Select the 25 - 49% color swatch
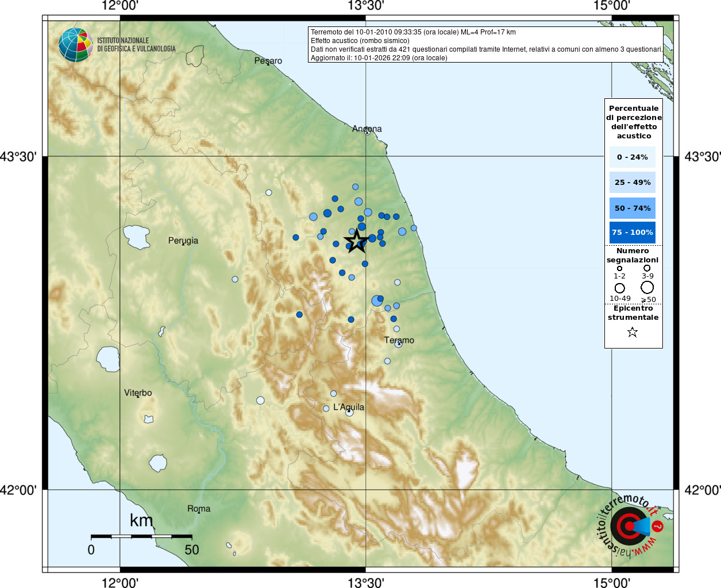The image size is (721, 588). [632, 182]
